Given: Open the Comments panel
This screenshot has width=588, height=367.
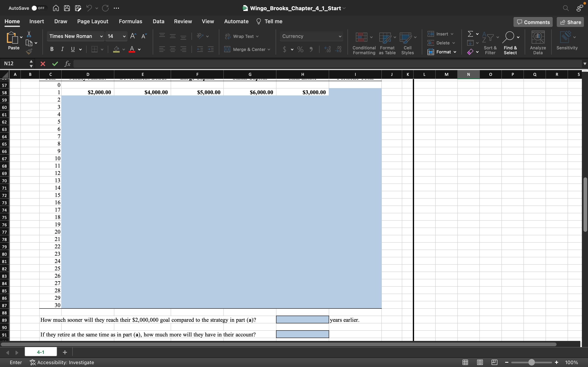Looking at the screenshot, I should pyautogui.click(x=533, y=22).
